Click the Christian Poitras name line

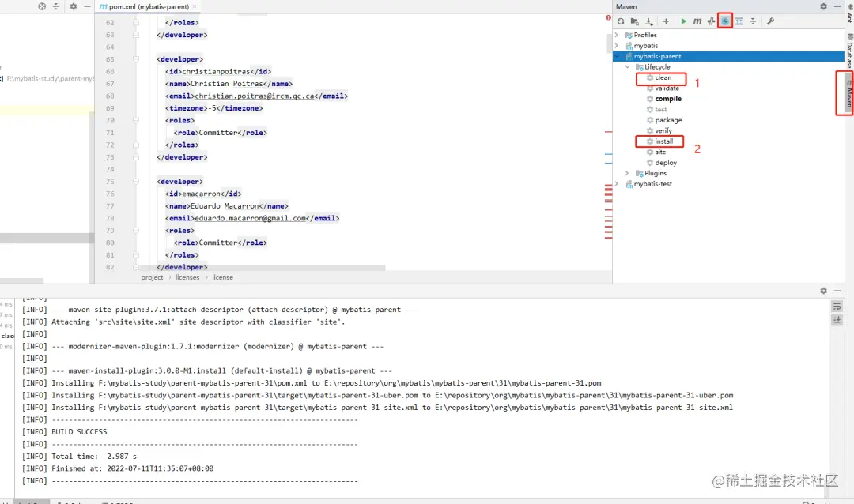point(229,84)
